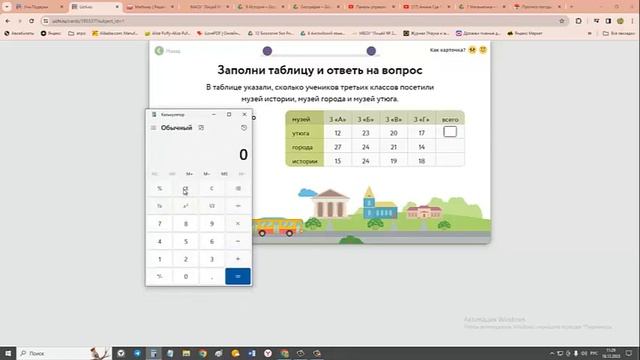This screenshot has height=360, width=640.
Task: Click the sad face card rating emoji
Action: pos(472,50)
